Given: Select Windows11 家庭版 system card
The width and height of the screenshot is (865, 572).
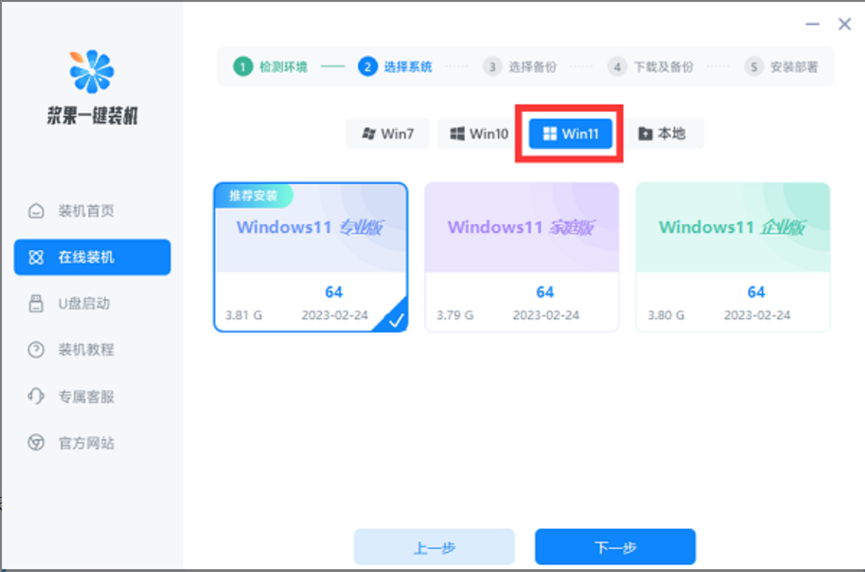Looking at the screenshot, I should pos(522,257).
